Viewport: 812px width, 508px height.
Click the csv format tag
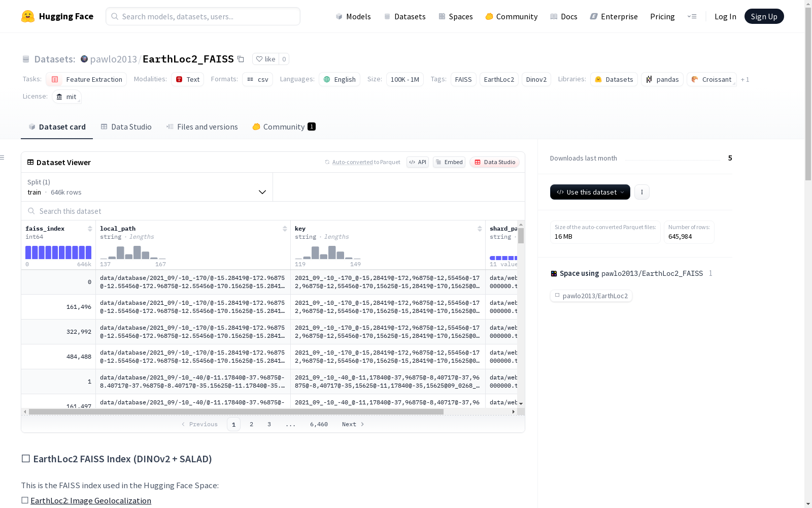[258, 79]
